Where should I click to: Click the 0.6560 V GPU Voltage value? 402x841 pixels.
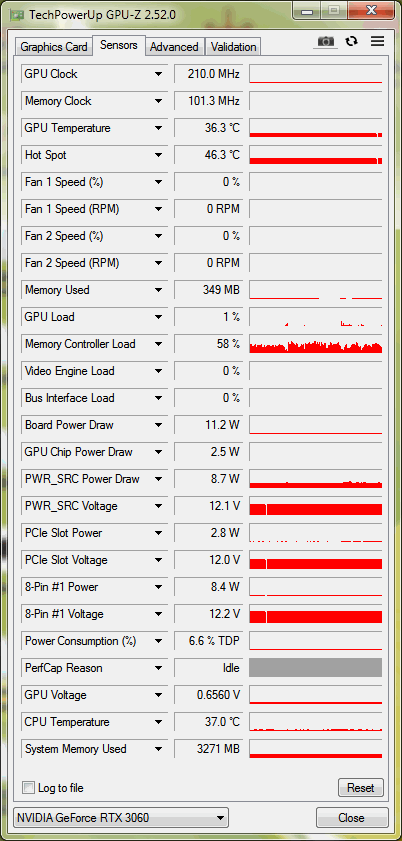point(209,695)
